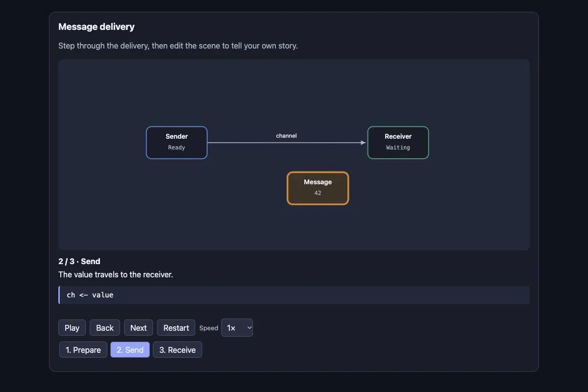The height and width of the screenshot is (392, 588).
Task: Click the 'Message delivery' title
Action: click(97, 26)
